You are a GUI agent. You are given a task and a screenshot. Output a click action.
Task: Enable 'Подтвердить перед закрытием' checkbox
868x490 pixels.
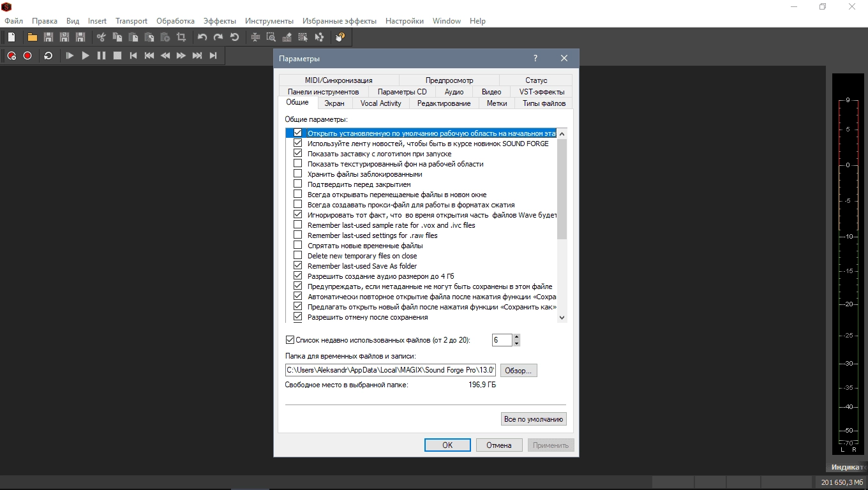coord(297,184)
